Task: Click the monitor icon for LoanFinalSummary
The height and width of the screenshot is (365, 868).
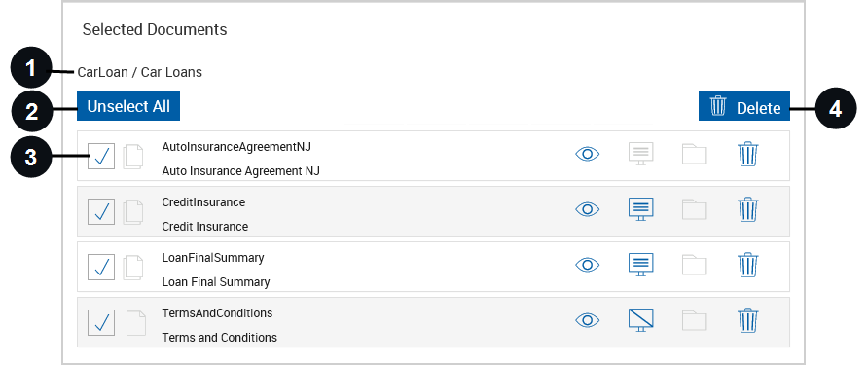Action: click(641, 264)
